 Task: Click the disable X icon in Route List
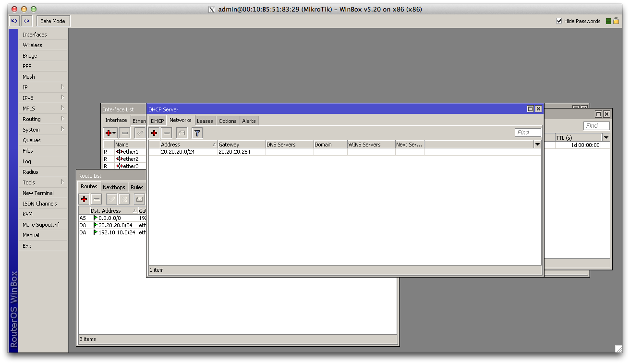coord(124,199)
